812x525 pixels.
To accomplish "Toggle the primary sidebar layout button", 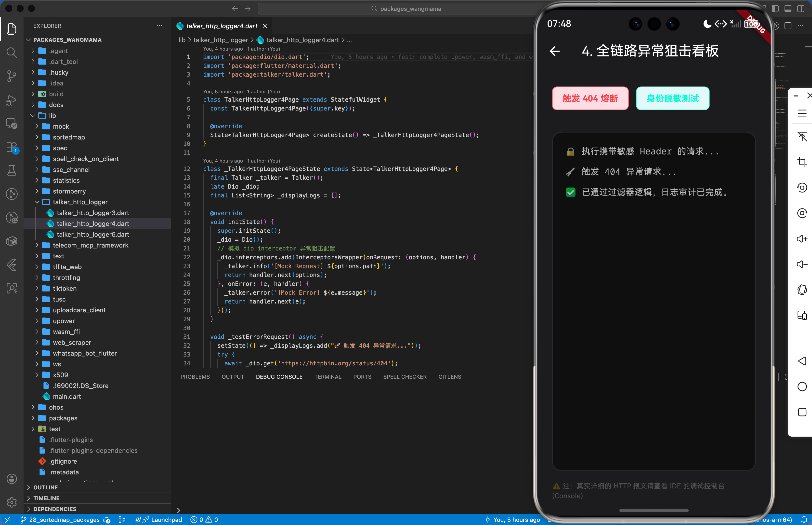I will [775, 9].
